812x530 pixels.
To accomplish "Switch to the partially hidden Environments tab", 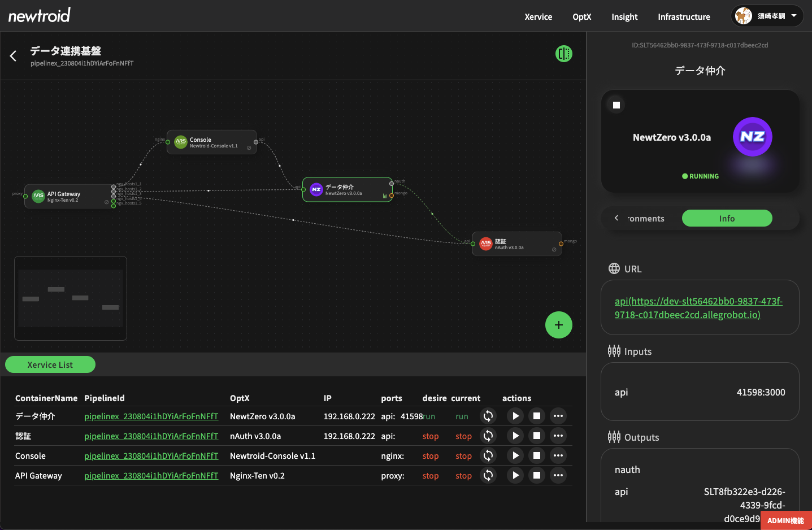I will click(x=646, y=219).
